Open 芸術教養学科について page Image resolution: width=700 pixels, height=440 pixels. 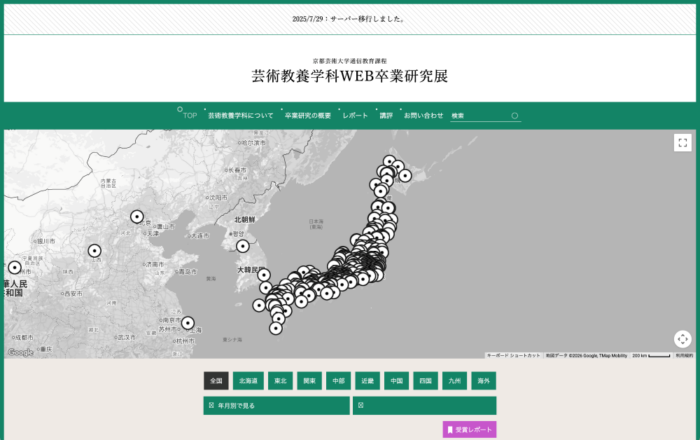tap(241, 116)
